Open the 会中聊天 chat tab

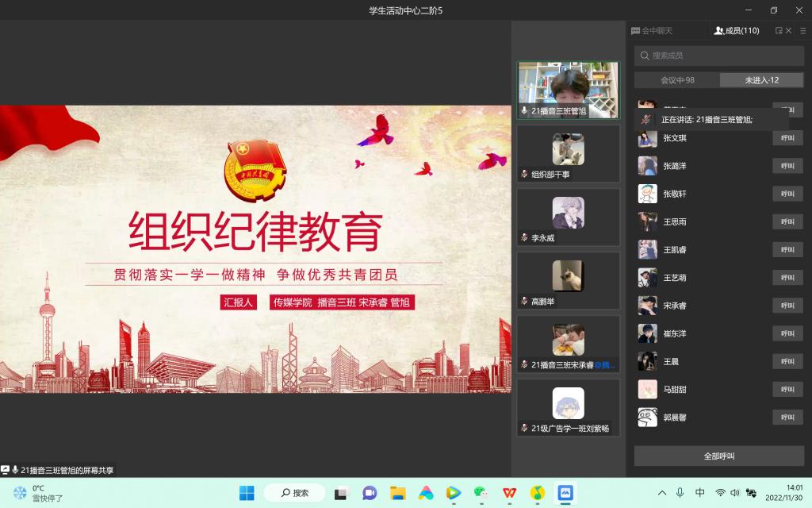coord(652,31)
